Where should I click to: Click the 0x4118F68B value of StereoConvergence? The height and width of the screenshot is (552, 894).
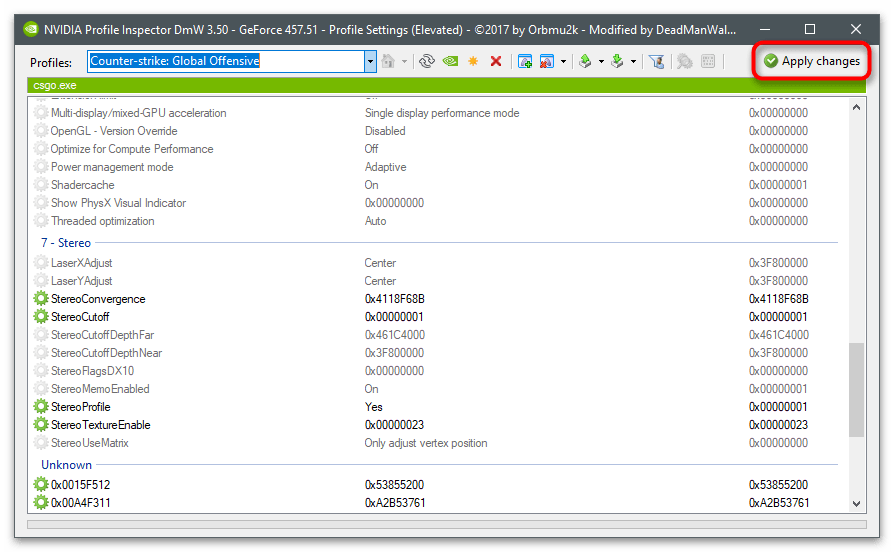point(395,299)
